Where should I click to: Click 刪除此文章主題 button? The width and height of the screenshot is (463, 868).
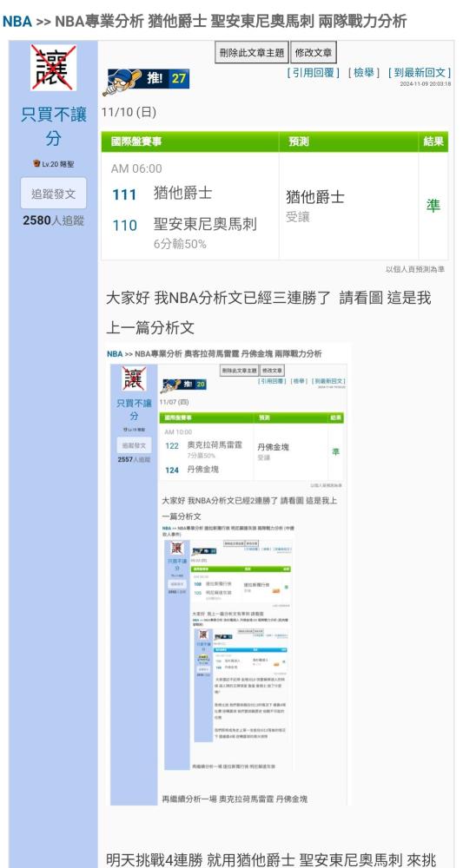point(251,53)
